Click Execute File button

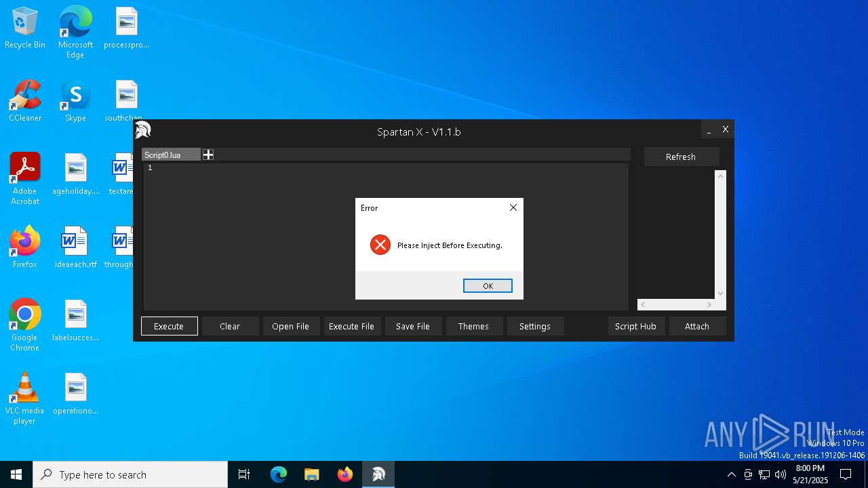pyautogui.click(x=351, y=326)
